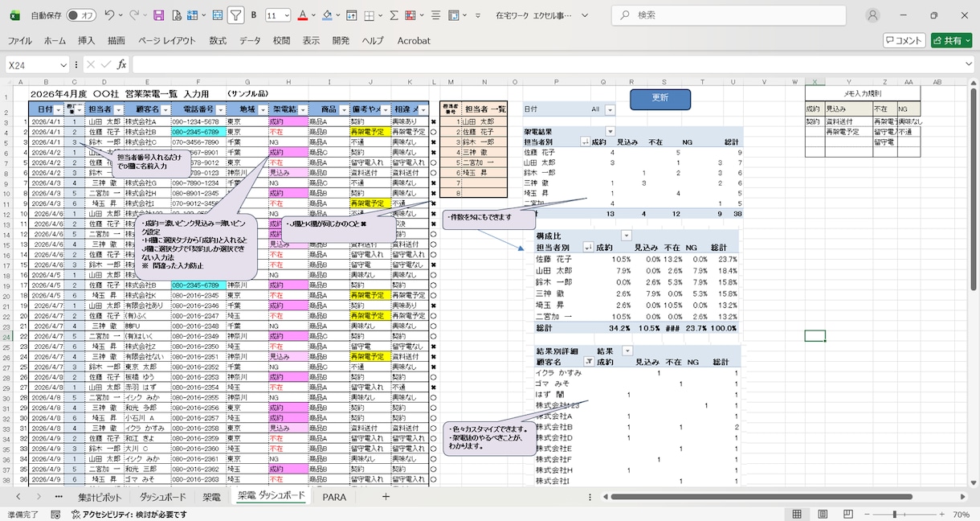Open the 担当者 column filter dropdown

click(118, 109)
